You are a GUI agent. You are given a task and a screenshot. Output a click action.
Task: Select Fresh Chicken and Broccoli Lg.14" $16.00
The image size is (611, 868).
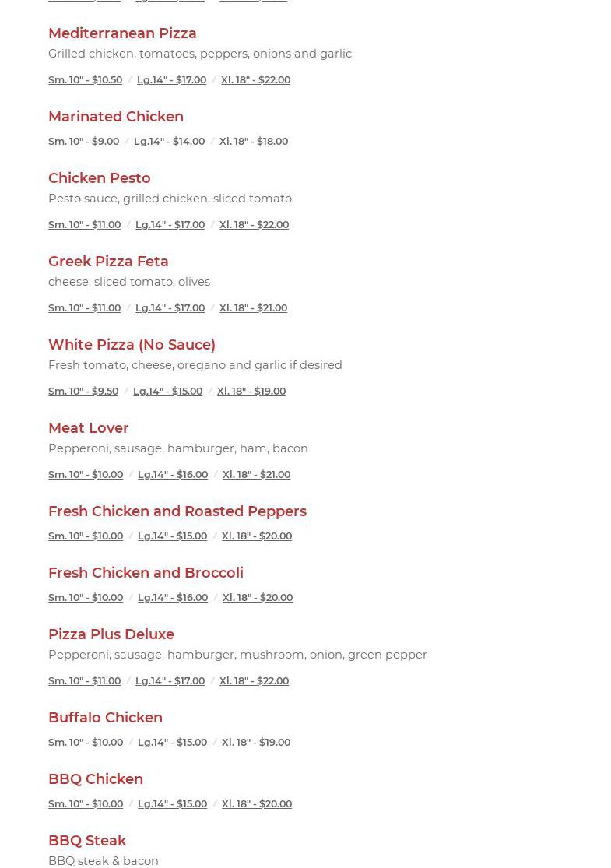(x=173, y=597)
